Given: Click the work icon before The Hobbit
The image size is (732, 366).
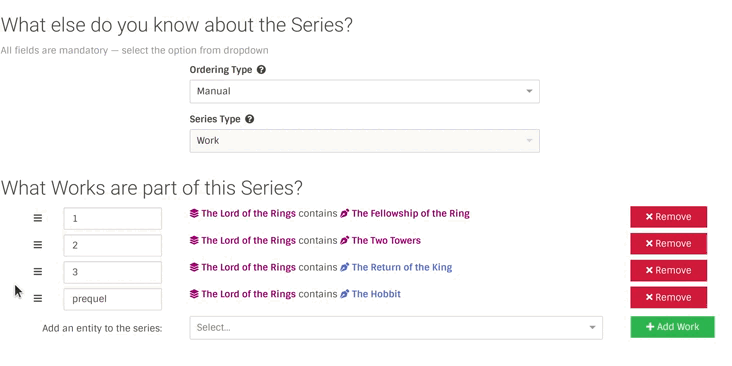Looking at the screenshot, I should coord(345,294).
